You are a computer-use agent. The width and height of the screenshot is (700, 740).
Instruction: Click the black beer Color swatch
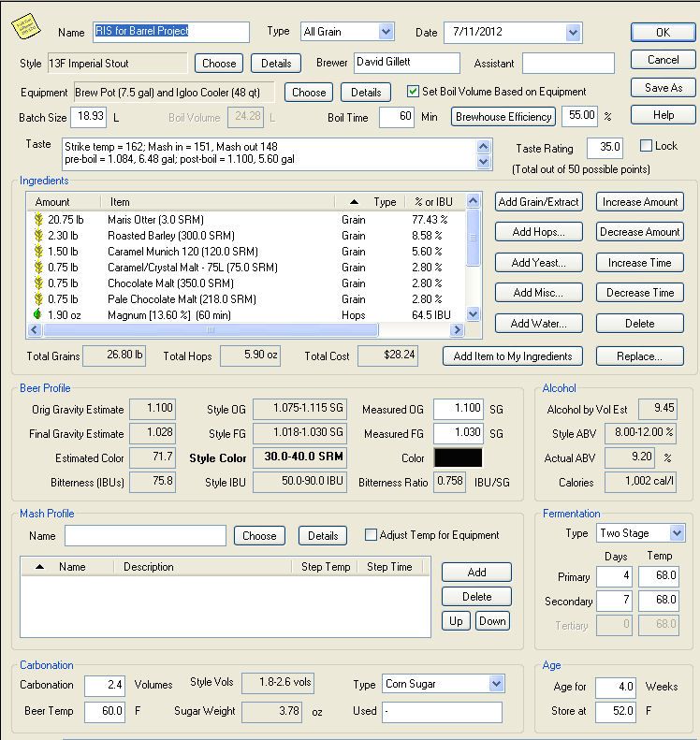458,457
